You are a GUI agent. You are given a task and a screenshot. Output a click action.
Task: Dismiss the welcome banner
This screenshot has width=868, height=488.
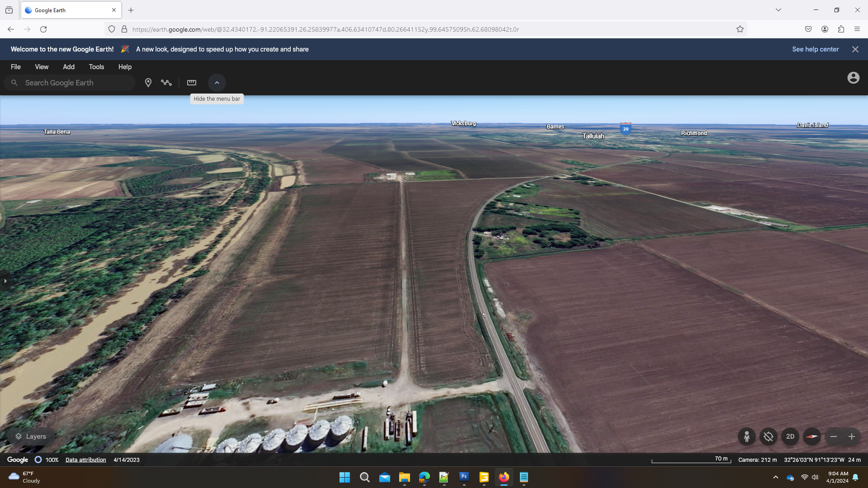[x=855, y=49]
